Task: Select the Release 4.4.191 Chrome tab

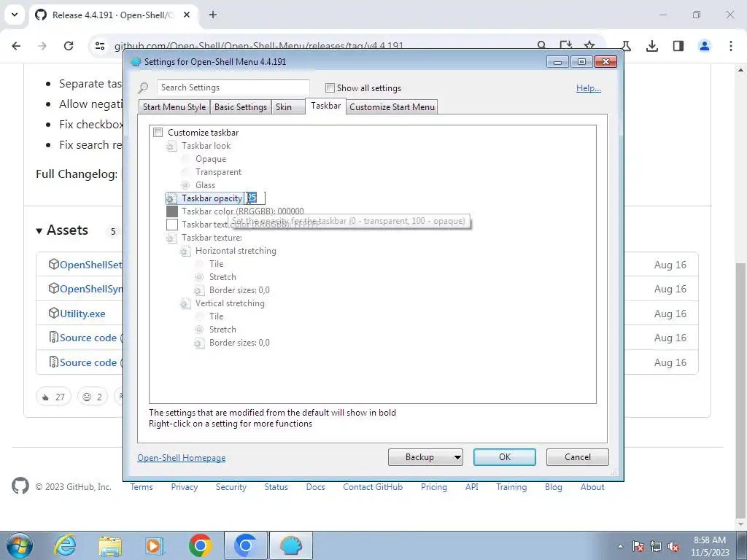Action: [115, 15]
